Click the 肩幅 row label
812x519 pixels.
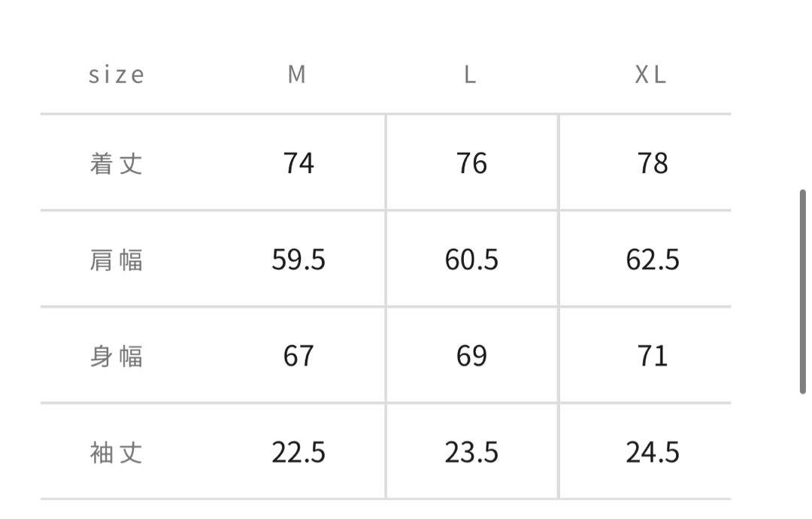pyautogui.click(x=116, y=260)
